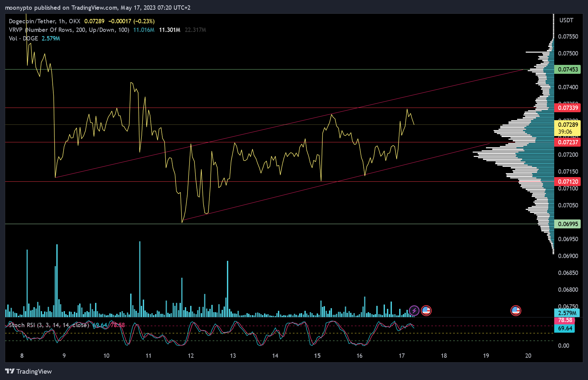588x380 pixels.
Task: Click the Stoch RSI indicator legend label
Action: 48,325
